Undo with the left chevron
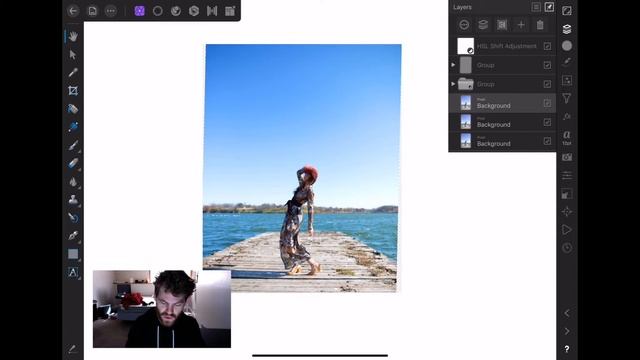 coord(567,313)
